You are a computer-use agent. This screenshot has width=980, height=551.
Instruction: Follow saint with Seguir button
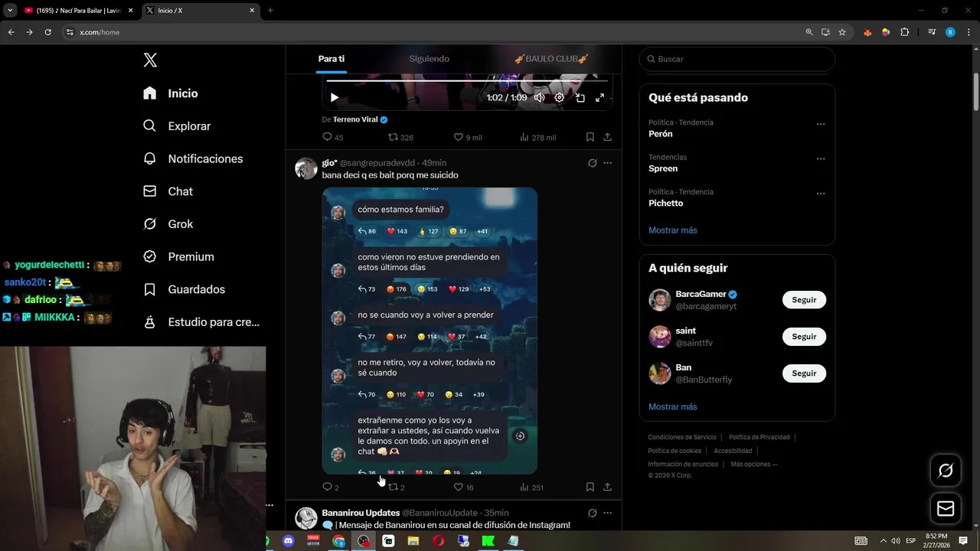pyautogui.click(x=804, y=337)
